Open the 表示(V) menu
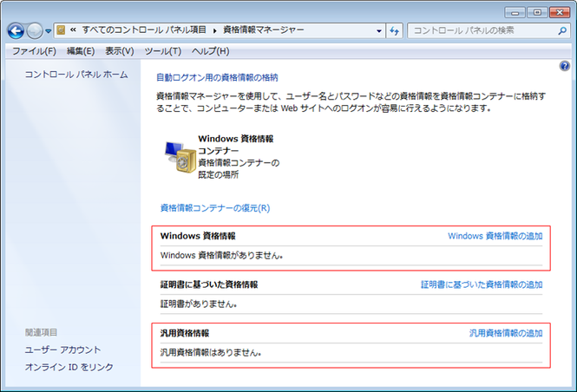Image resolution: width=577 pixels, height=392 pixels. click(120, 51)
